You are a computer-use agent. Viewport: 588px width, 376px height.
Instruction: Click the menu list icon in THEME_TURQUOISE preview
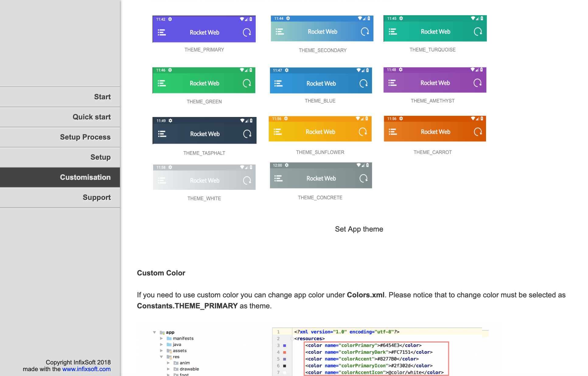pyautogui.click(x=393, y=31)
